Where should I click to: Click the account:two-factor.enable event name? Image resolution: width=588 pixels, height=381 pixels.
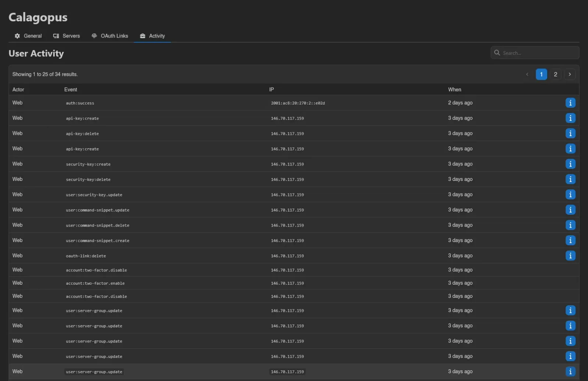pyautogui.click(x=95, y=284)
